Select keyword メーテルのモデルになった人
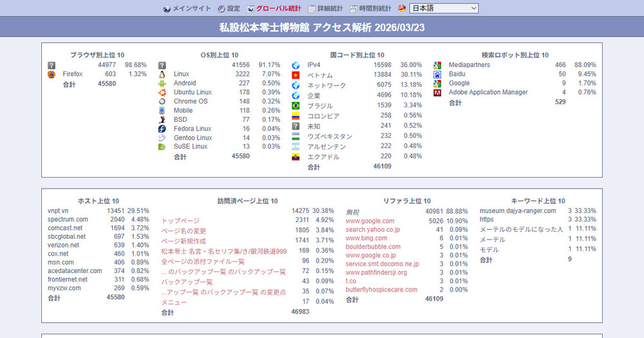 point(522,230)
